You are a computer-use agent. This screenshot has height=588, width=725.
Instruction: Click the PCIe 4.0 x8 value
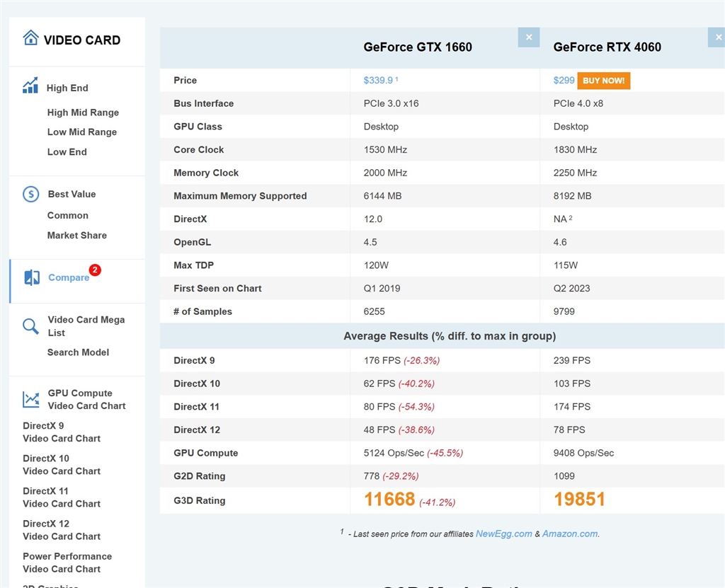(x=578, y=103)
